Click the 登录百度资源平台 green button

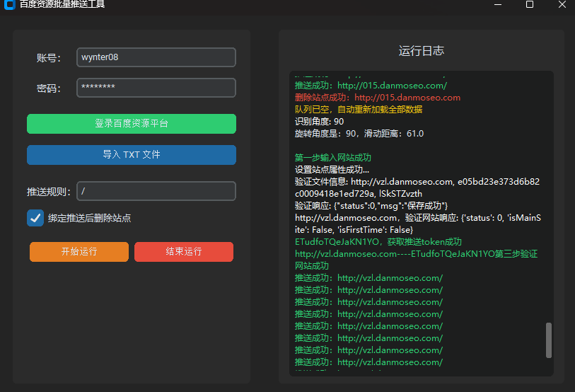pos(132,124)
